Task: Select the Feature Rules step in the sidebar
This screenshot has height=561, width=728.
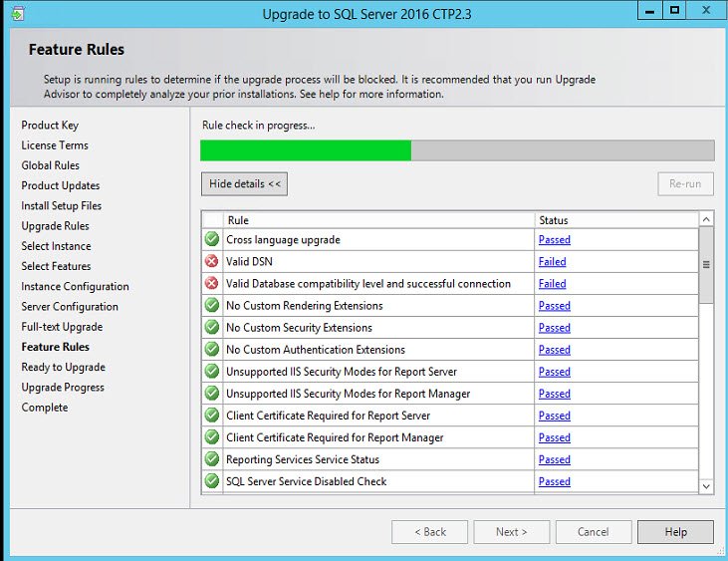Action: coord(55,347)
